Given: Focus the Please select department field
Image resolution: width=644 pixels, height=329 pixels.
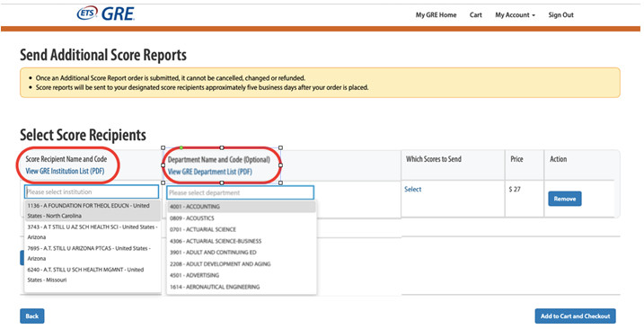Looking at the screenshot, I should (241, 192).
